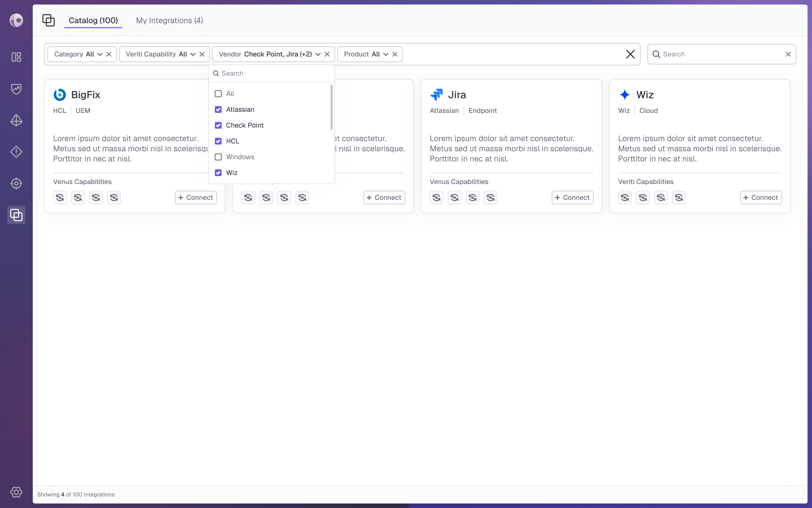The width and height of the screenshot is (812, 508).
Task: Clear the main search field X
Action: [788, 54]
